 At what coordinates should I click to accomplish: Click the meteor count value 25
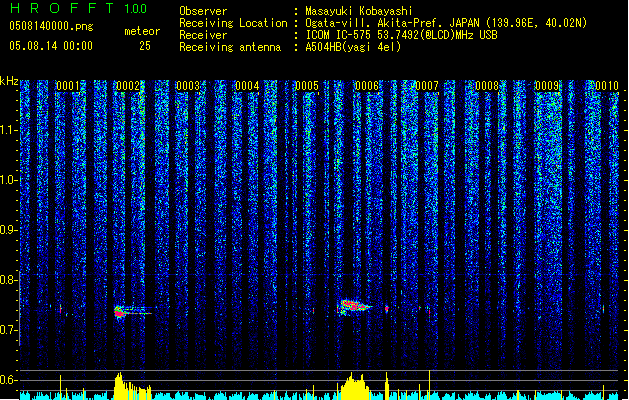tap(145, 46)
